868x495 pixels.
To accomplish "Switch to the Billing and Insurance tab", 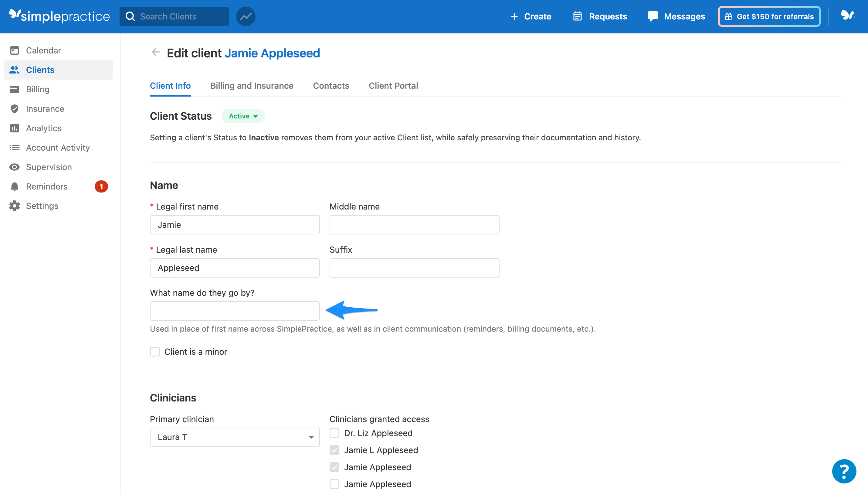I will click(x=252, y=86).
